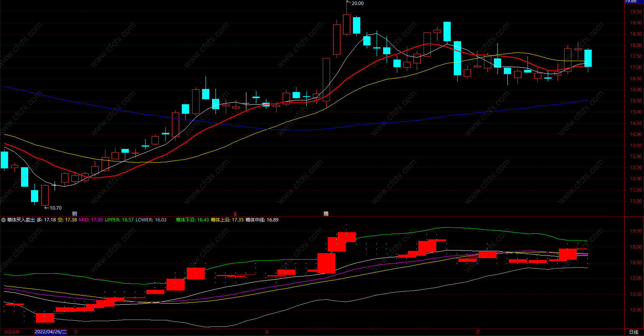Click the 2022年 label on time axis
The width and height of the screenshot is (644, 336).
[x=12, y=332]
